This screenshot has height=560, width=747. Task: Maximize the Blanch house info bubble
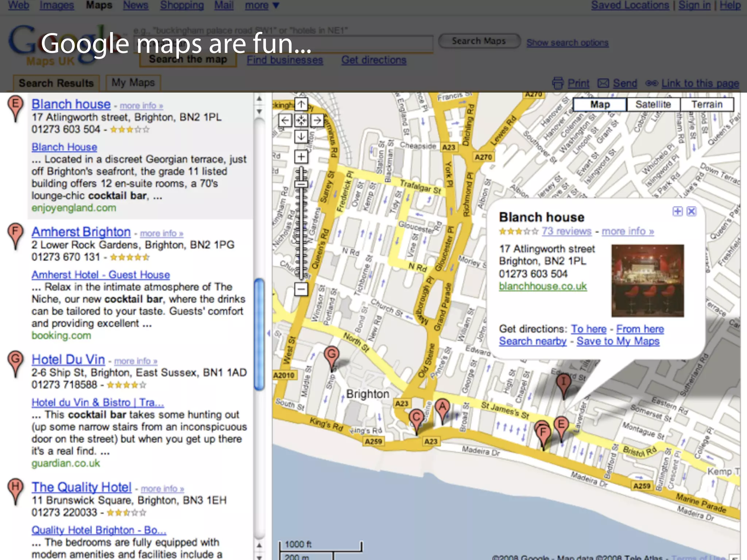pos(677,211)
